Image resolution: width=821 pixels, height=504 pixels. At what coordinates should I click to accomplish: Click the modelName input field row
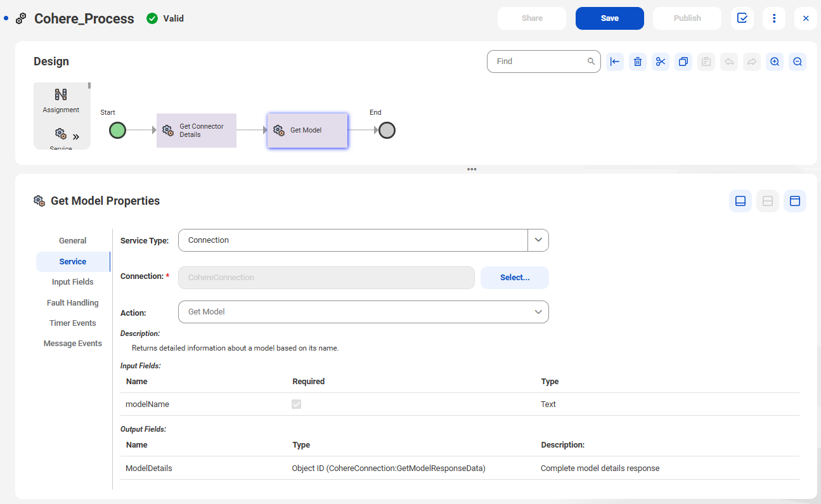pyautogui.click(x=460, y=404)
